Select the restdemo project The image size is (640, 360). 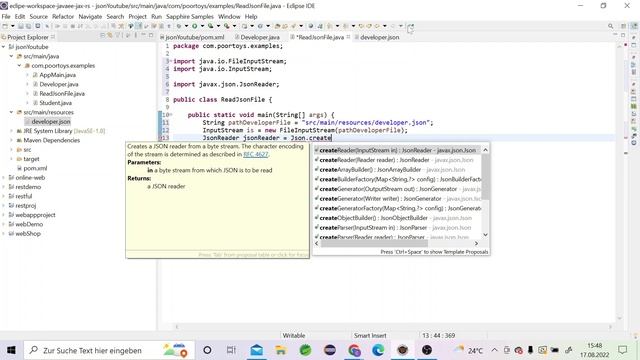tap(28, 187)
